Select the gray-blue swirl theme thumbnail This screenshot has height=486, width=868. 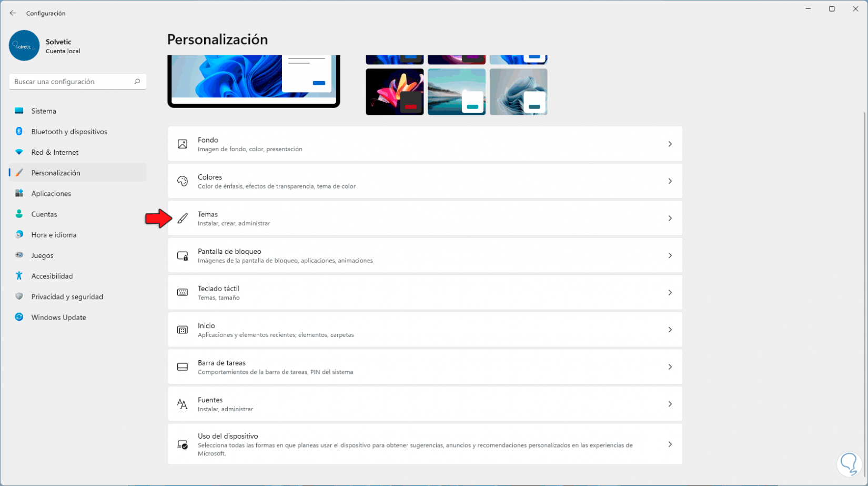point(518,92)
